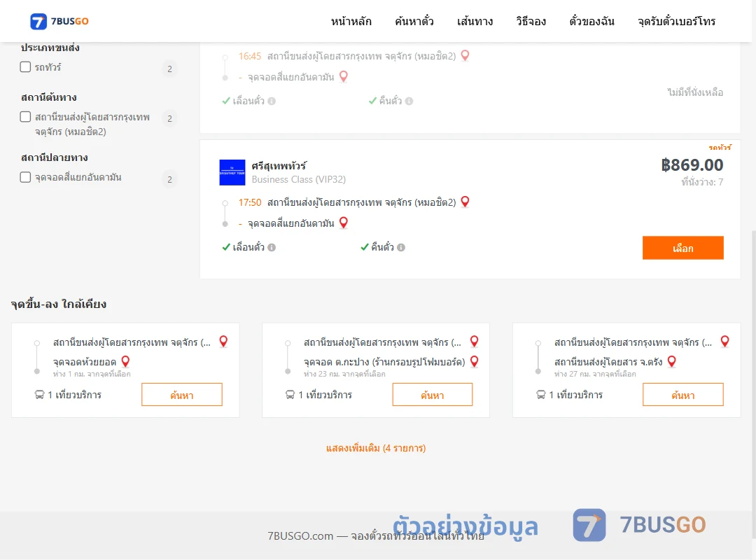Click the bus icon in the จุดจอดห้วยยอด card

(39, 395)
